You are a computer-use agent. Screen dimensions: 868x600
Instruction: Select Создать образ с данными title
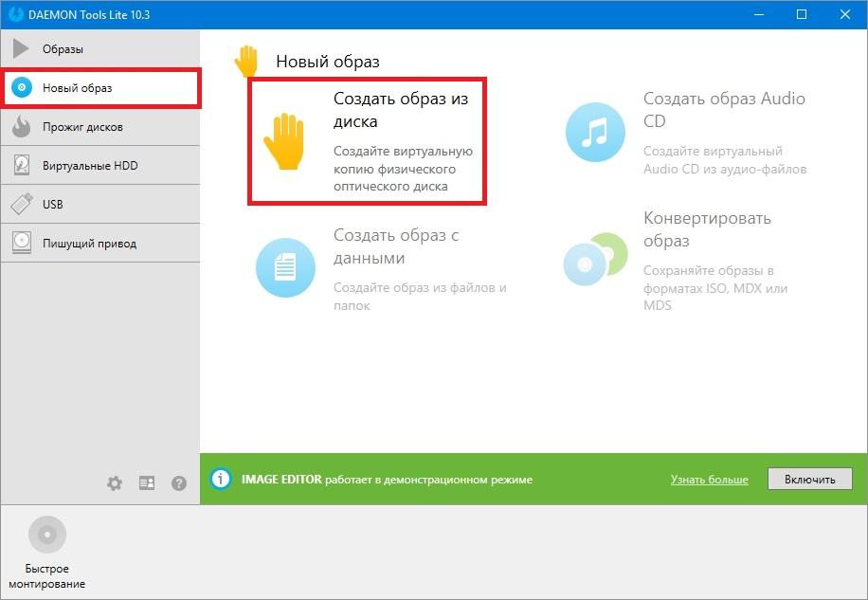point(395,246)
